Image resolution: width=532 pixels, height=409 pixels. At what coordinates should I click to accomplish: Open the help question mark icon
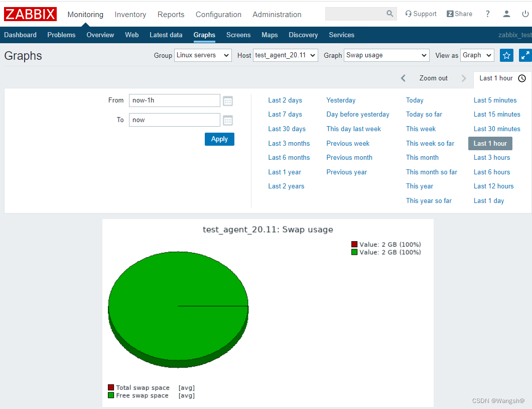point(487,14)
